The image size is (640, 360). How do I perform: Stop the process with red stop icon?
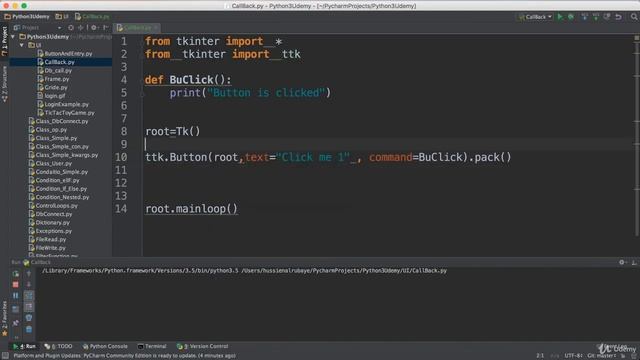pos(16,284)
